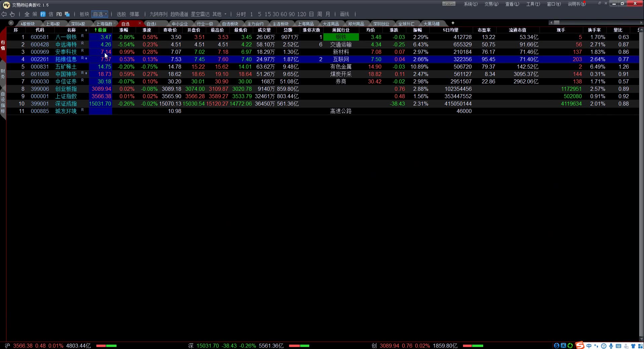Click the green diamond status icon
This screenshot has width=644, height=349.
click(x=570, y=346)
